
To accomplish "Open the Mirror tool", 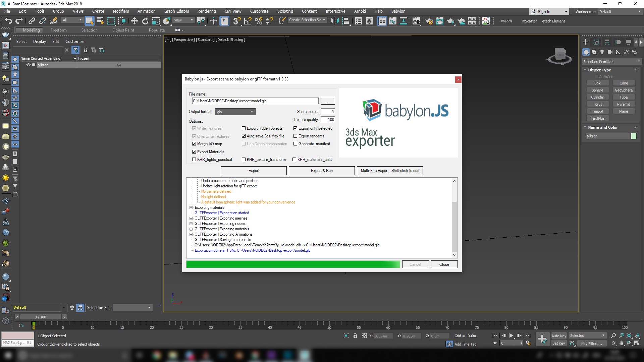I will pyautogui.click(x=334, y=21).
